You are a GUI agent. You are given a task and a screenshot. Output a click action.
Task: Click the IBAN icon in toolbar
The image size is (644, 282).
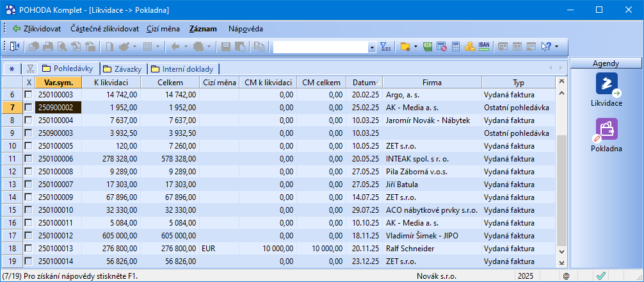484,47
